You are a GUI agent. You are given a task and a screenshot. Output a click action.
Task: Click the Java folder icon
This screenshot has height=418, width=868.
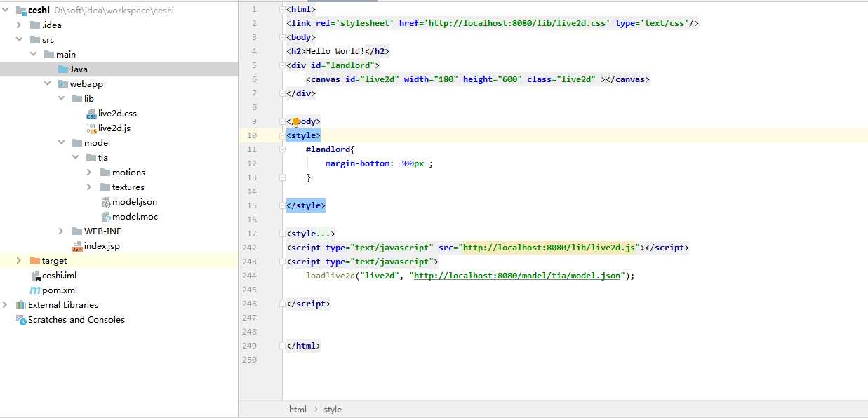(x=63, y=69)
